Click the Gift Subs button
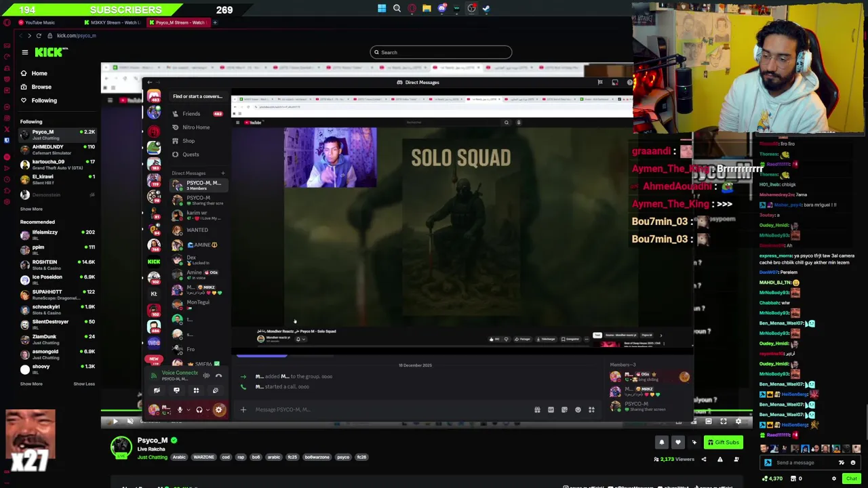 pos(723,443)
